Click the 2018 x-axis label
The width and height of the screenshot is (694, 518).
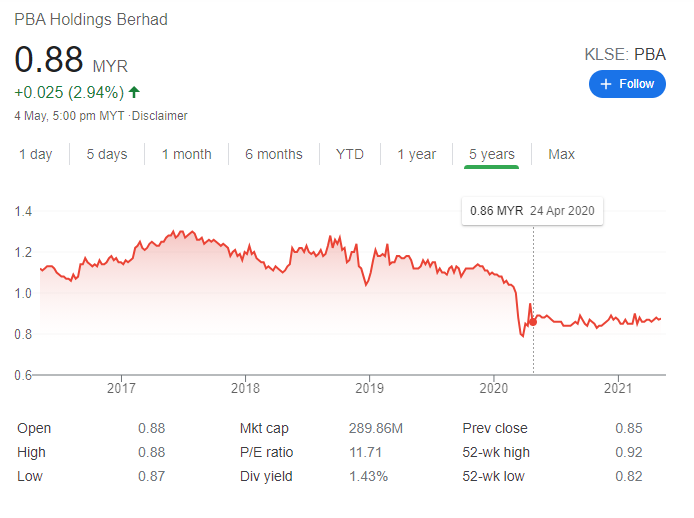(x=245, y=388)
